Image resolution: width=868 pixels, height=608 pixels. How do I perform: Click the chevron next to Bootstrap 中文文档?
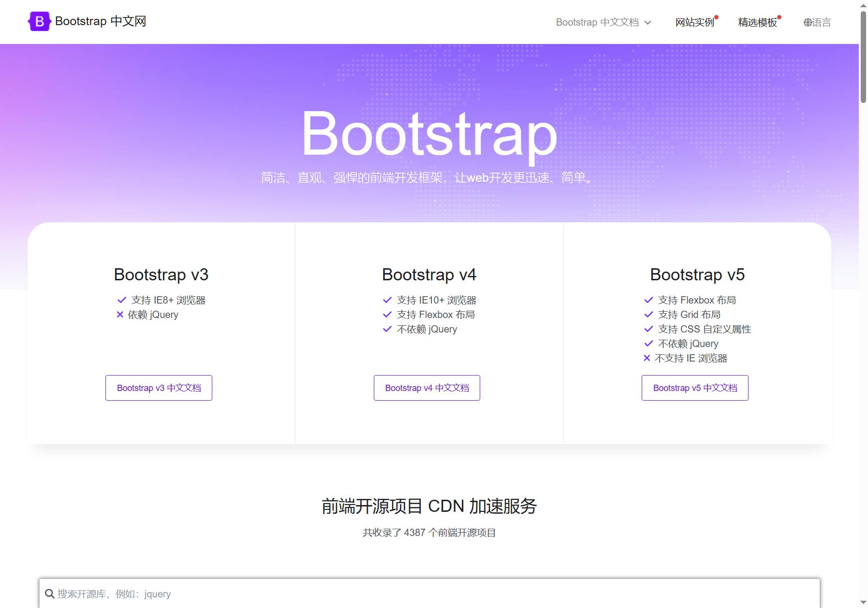tap(648, 23)
